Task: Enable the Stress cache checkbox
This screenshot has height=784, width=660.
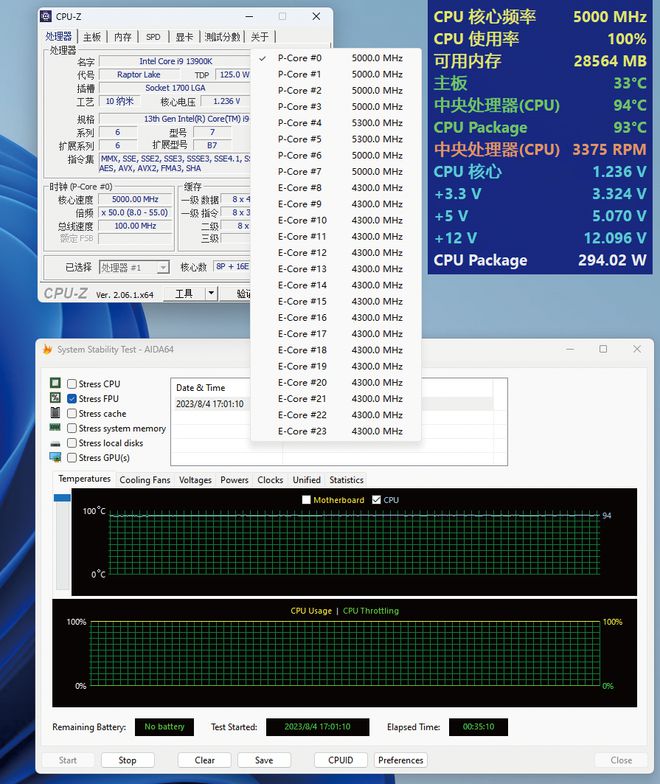Action: 72,414
